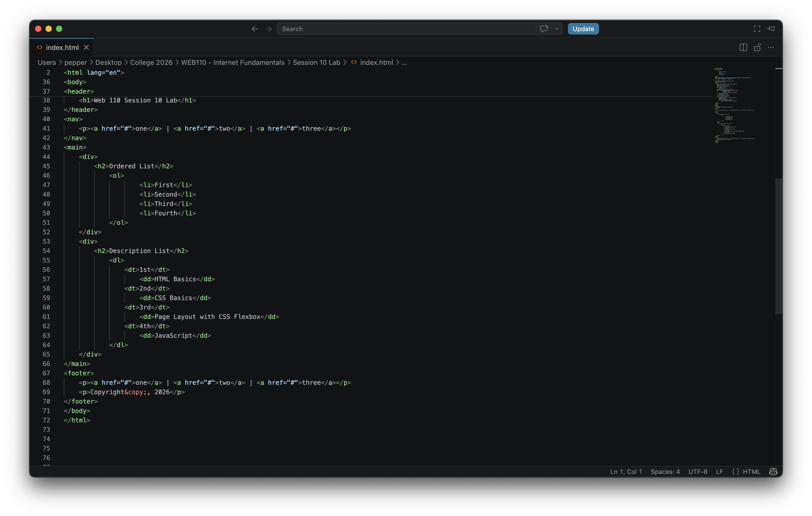Screen dimensions: 812x516
Task: Select the UTF-8 encoding indicator
Action: click(x=698, y=472)
